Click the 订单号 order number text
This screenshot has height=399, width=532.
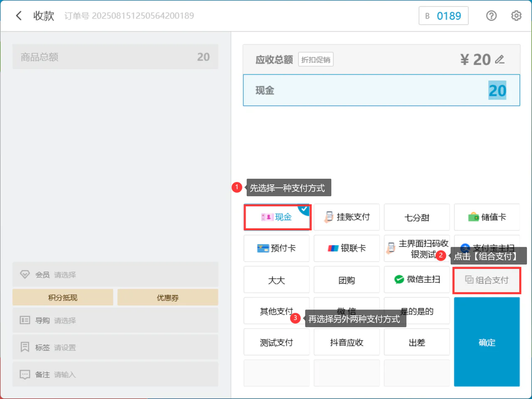[x=129, y=16]
